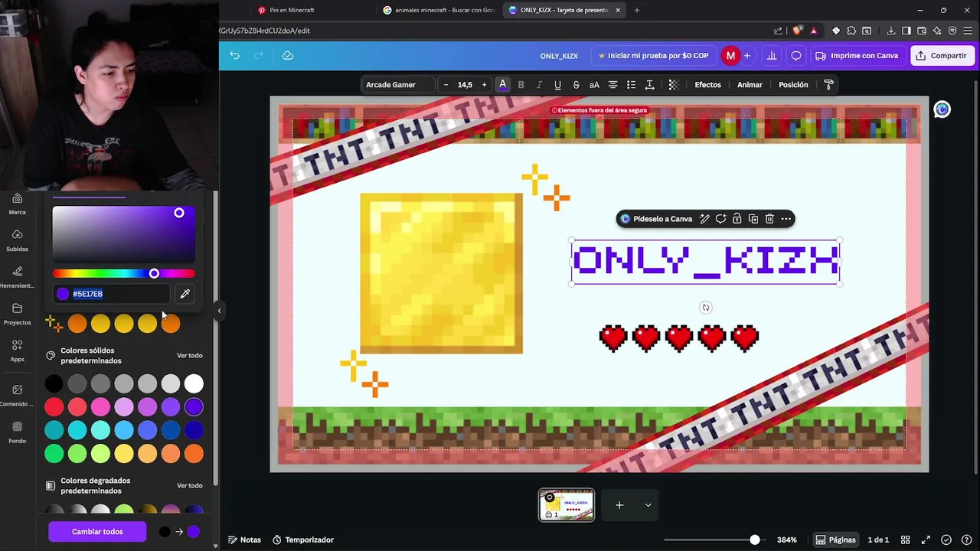Select the black solid color swatch
Image resolution: width=980 pixels, height=551 pixels.
click(54, 383)
